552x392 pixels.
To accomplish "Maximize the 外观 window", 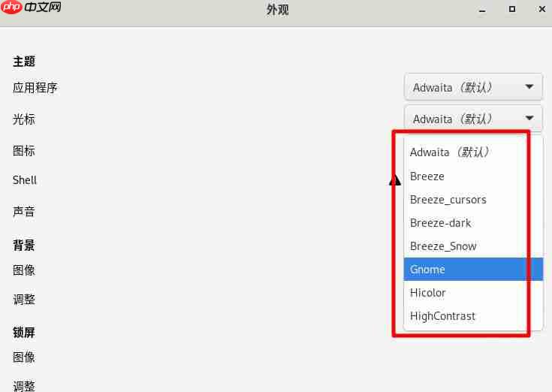I will (x=512, y=9).
